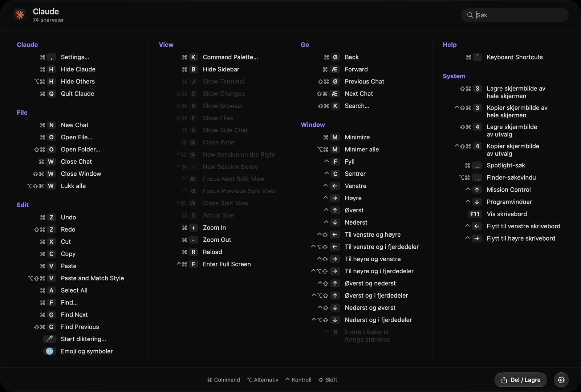Screen dimensions: 581x392
Task: Click the microphone icon beside Start diktering
Action: pos(50,339)
